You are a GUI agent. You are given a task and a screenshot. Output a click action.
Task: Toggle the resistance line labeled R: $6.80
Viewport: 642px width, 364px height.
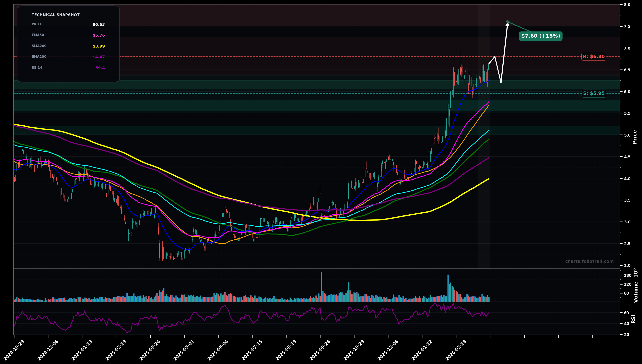[594, 57]
